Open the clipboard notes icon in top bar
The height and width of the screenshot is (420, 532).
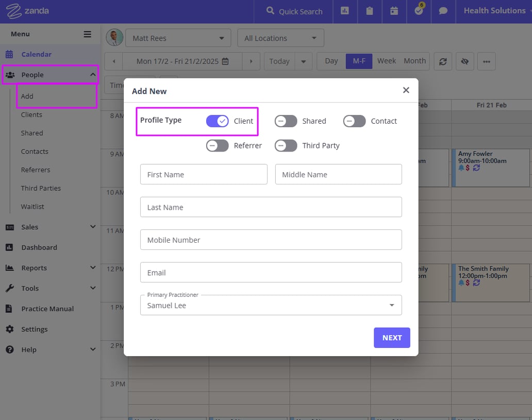[x=370, y=11]
